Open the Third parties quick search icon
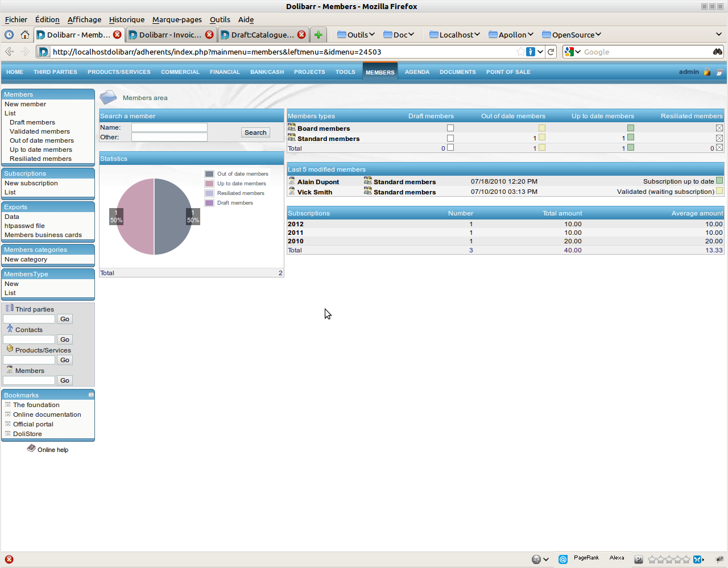728x568 pixels. pos(10,308)
